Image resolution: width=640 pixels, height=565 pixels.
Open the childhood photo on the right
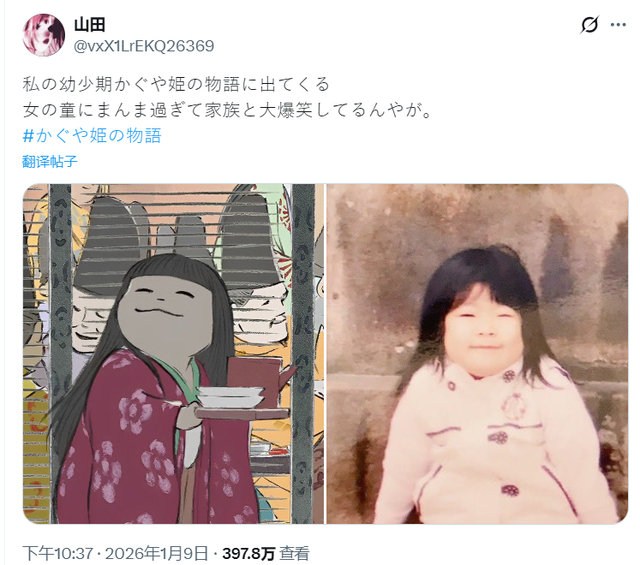[477, 354]
